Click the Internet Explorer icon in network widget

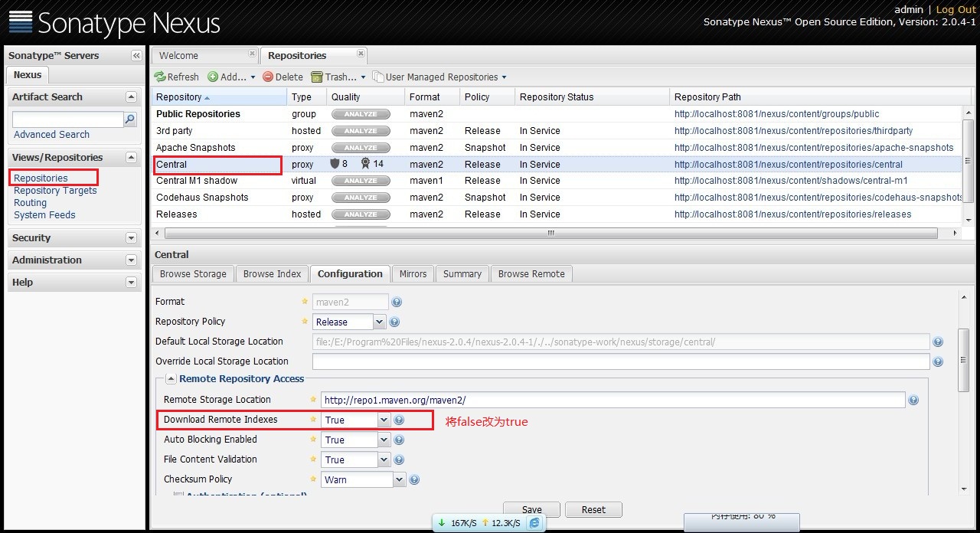pyautogui.click(x=534, y=523)
